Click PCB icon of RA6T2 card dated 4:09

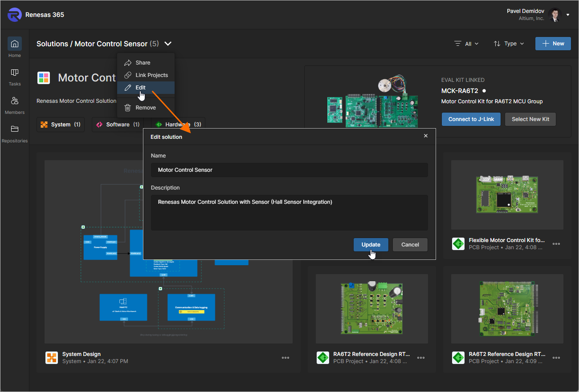click(x=458, y=357)
